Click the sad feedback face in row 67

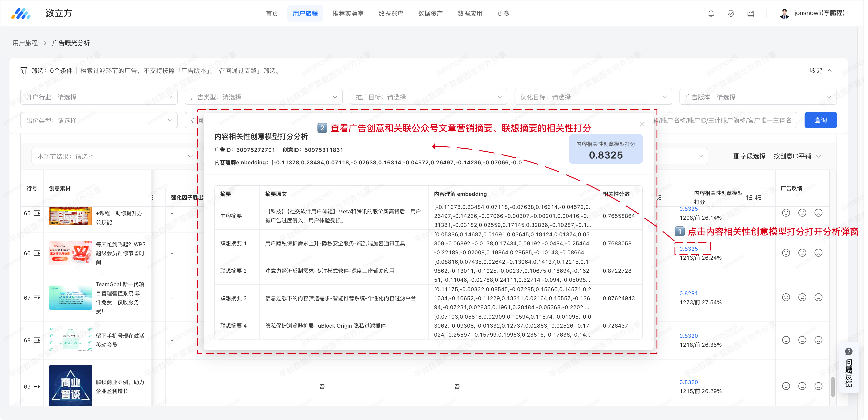coord(818,297)
